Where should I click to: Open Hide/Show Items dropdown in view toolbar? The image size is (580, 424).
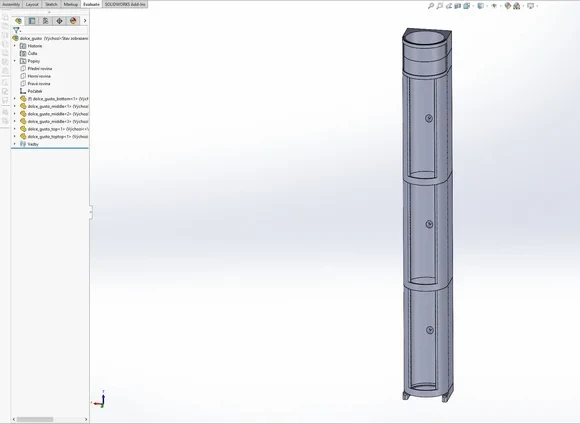494,6
